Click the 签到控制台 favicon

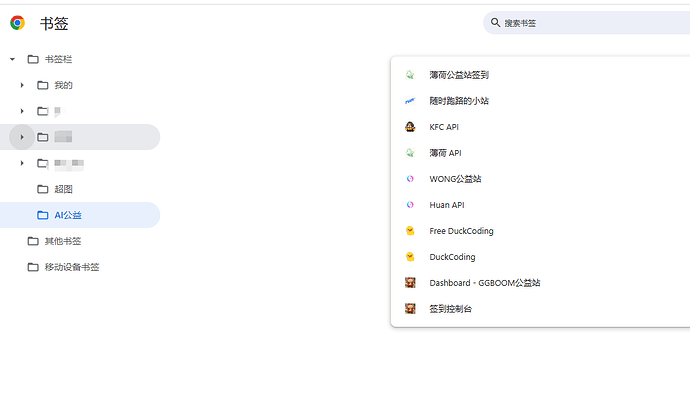(x=410, y=308)
